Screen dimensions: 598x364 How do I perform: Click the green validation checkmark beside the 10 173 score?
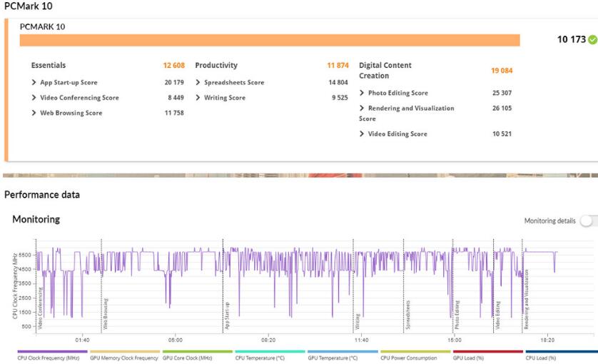pos(592,40)
